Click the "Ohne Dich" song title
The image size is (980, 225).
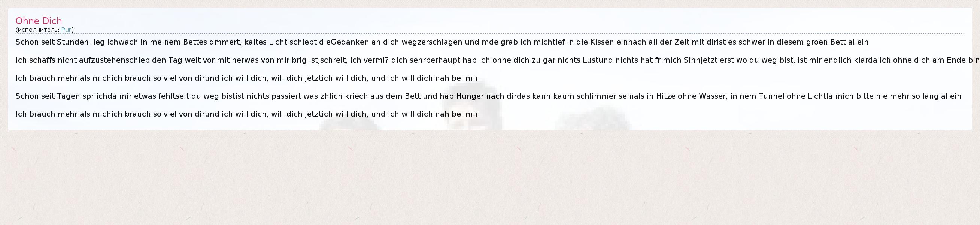[39, 21]
